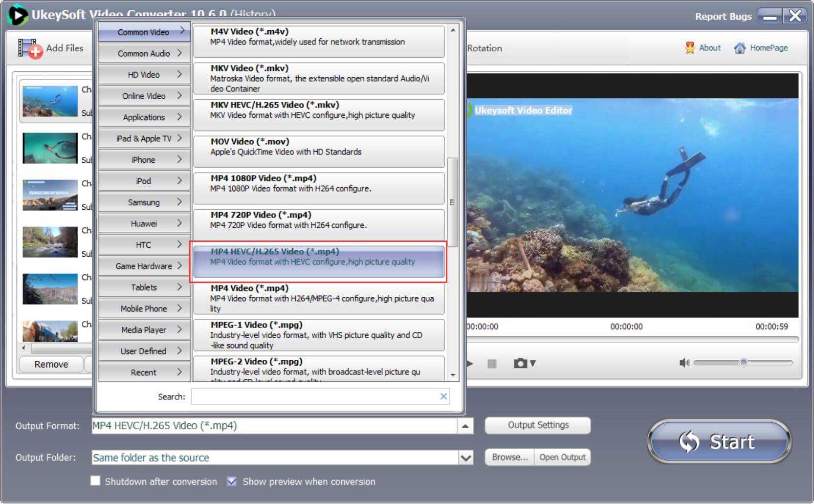Adjust the volume slider handle
This screenshot has height=504, width=814.
[x=743, y=363]
